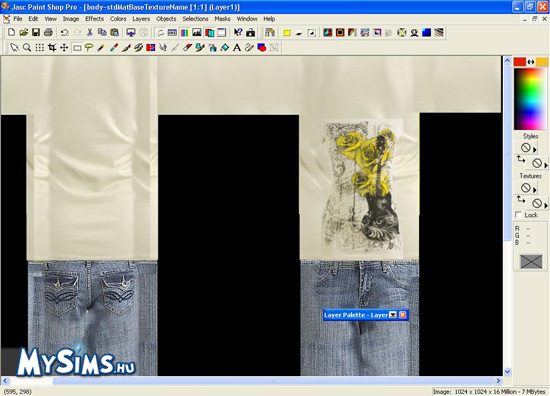
Task: Click the blue gradient square toolbar icon
Action: point(427,33)
